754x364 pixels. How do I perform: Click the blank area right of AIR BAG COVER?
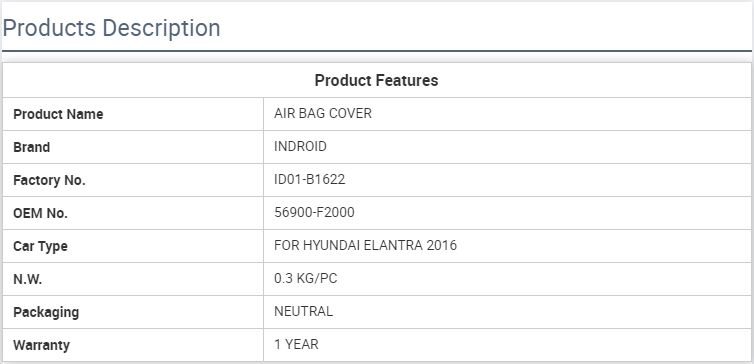[560, 114]
